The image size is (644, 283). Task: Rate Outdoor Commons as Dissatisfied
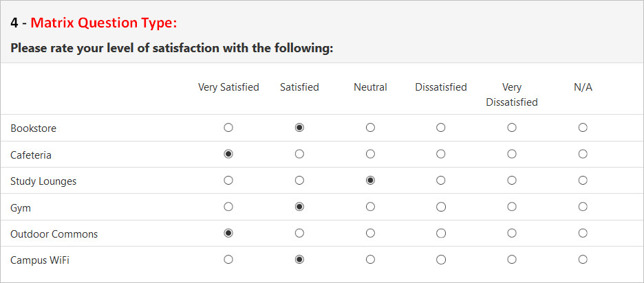click(x=441, y=233)
